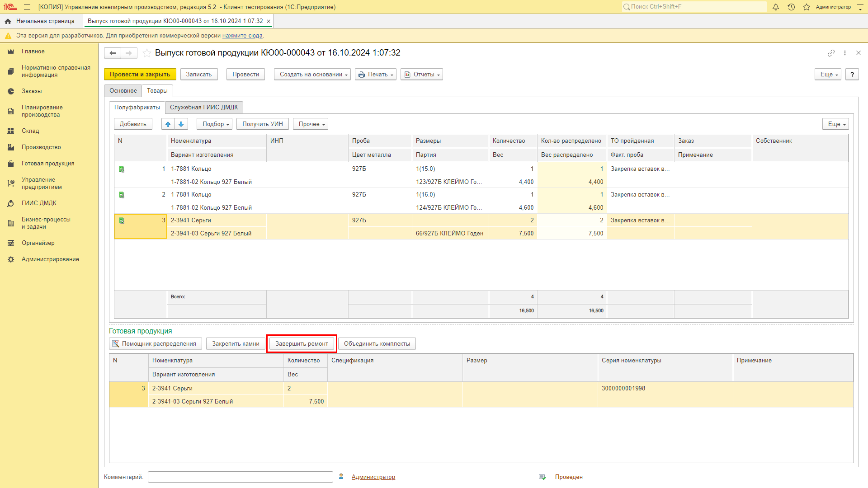Open Администрирование section
Image resolution: width=868 pixels, height=488 pixels.
50,259
